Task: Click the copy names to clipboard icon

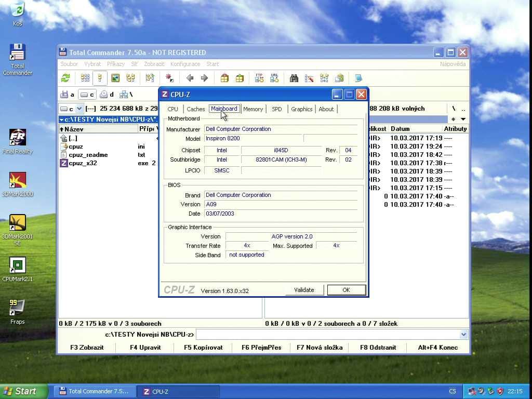Action: click(x=339, y=78)
